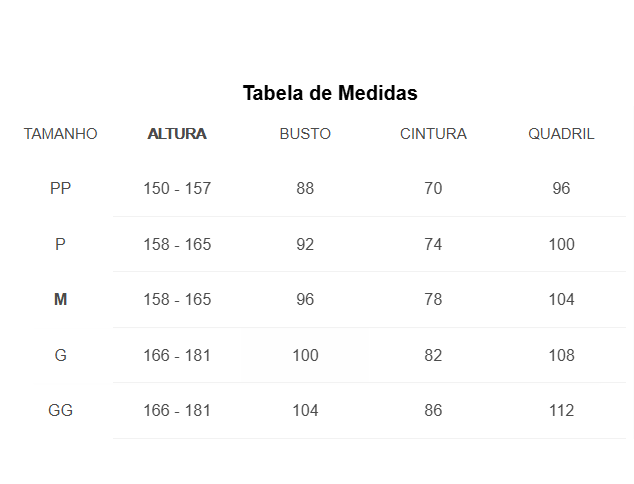Select the G size row label
The height and width of the screenshot is (484, 634).
click(x=61, y=355)
